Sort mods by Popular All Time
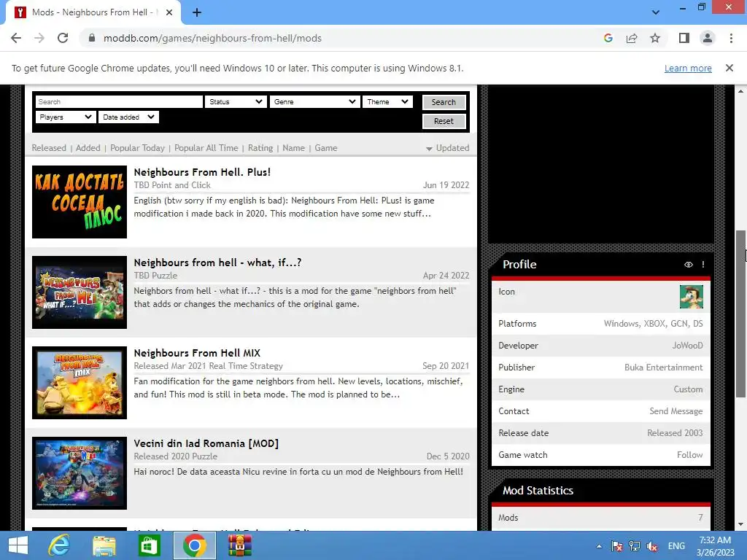Image resolution: width=747 pixels, height=560 pixels. (x=206, y=147)
